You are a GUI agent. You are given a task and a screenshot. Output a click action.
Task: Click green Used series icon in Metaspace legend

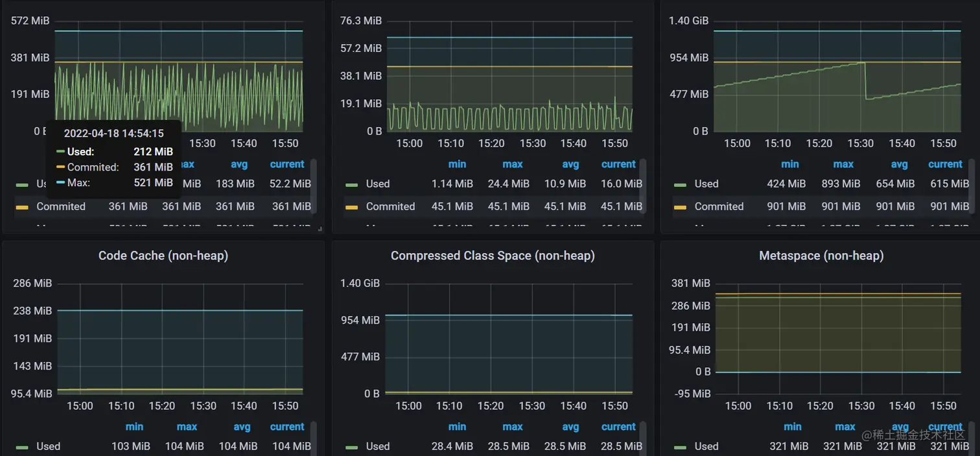pyautogui.click(x=680, y=447)
